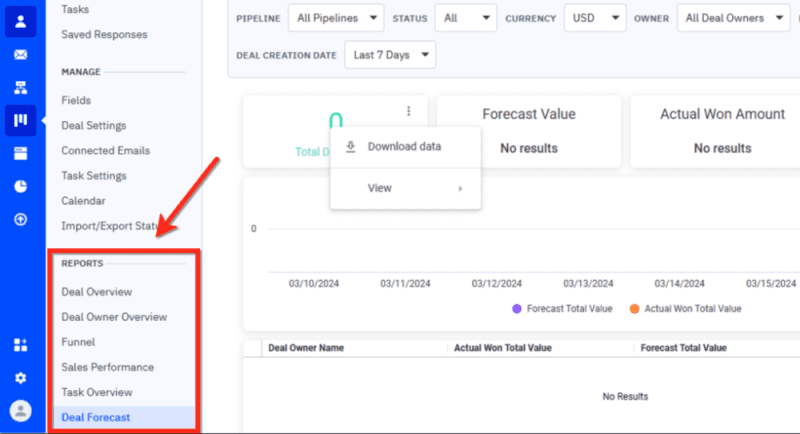
Task: Open the Funnel report
Action: click(x=78, y=342)
